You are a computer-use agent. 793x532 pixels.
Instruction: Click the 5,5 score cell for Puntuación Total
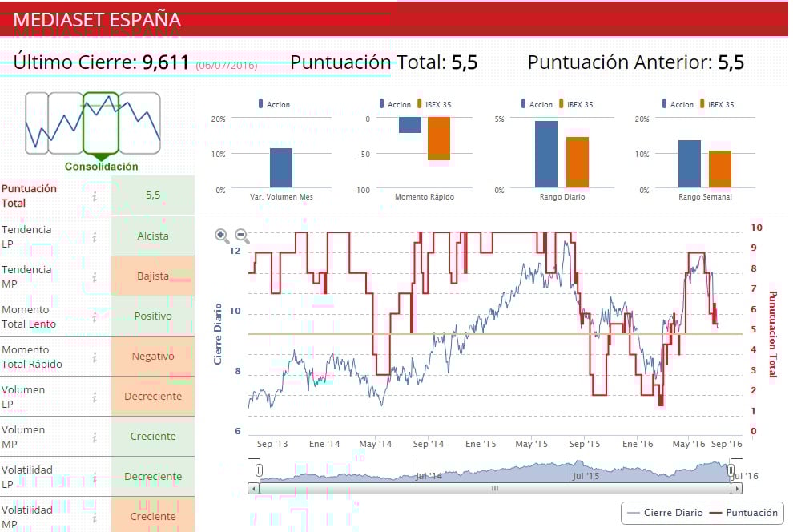153,195
